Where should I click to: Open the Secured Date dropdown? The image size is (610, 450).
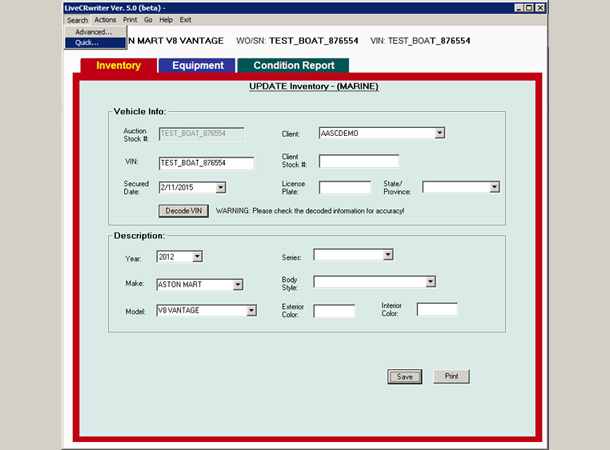(221, 187)
